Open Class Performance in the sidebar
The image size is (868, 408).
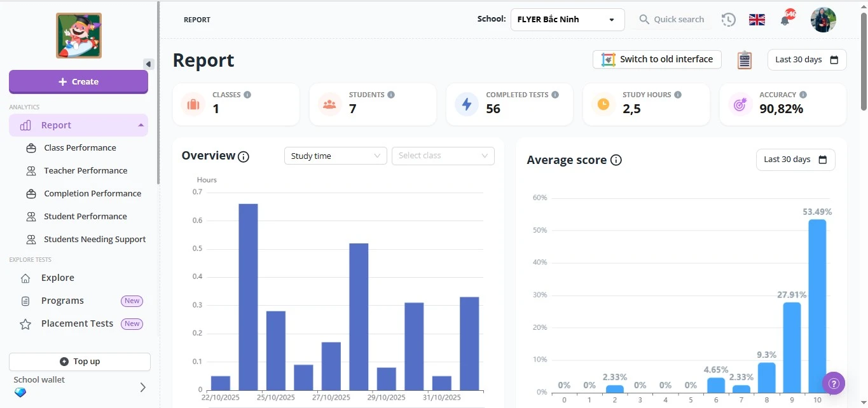[x=80, y=148]
